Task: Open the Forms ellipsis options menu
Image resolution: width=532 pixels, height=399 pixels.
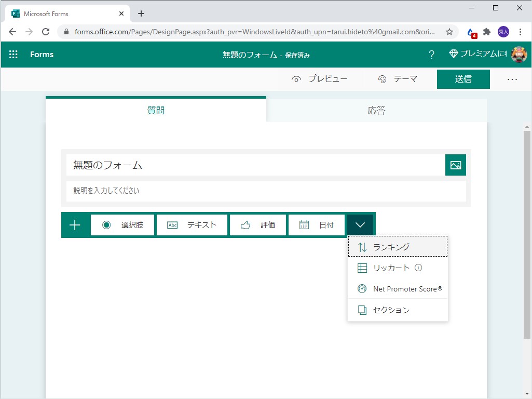Action: pos(512,78)
